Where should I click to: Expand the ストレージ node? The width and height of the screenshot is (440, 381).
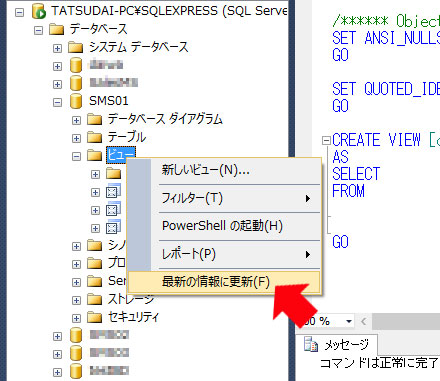coord(76,300)
